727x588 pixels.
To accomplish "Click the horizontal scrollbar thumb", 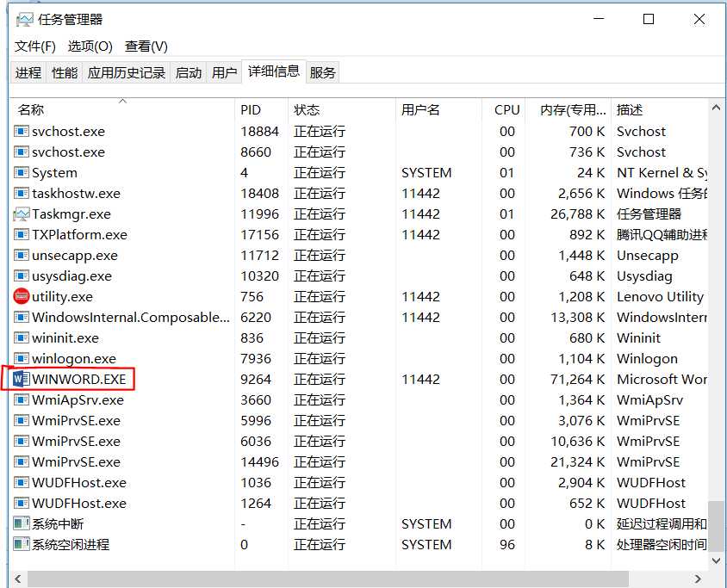I will click(x=328, y=579).
